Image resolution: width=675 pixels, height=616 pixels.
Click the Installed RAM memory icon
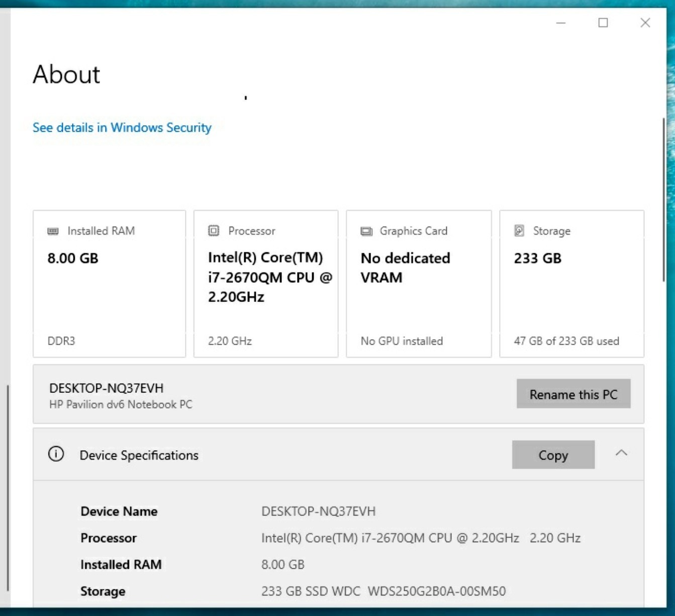tap(53, 231)
